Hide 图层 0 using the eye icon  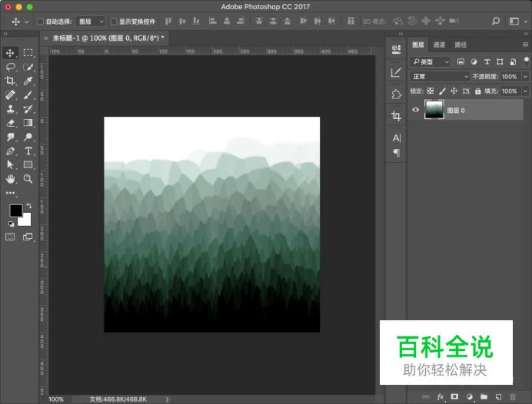[415, 110]
